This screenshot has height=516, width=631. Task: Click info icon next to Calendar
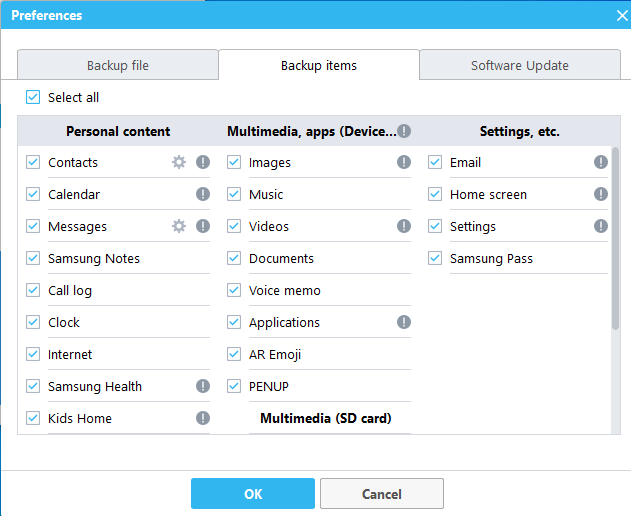[203, 194]
